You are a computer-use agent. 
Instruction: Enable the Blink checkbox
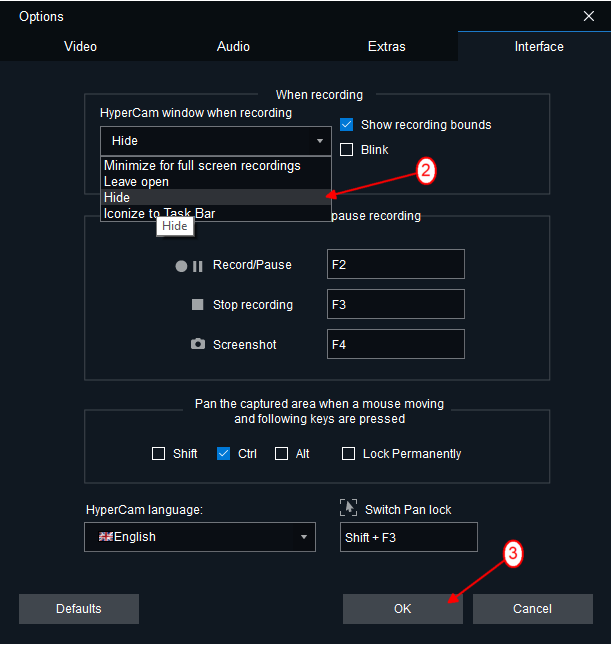click(x=346, y=150)
